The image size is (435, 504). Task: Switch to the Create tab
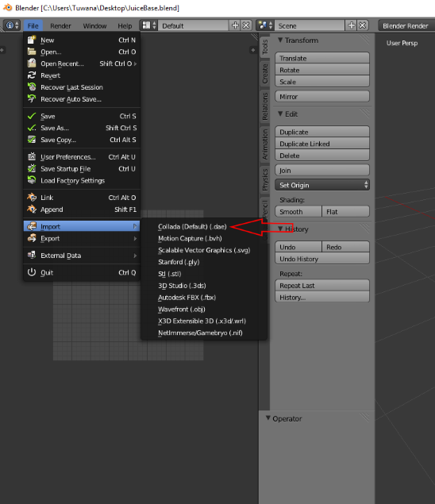(x=264, y=74)
